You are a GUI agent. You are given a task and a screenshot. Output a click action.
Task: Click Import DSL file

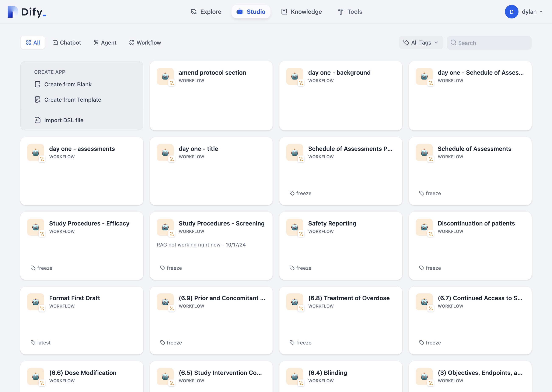[x=59, y=120]
